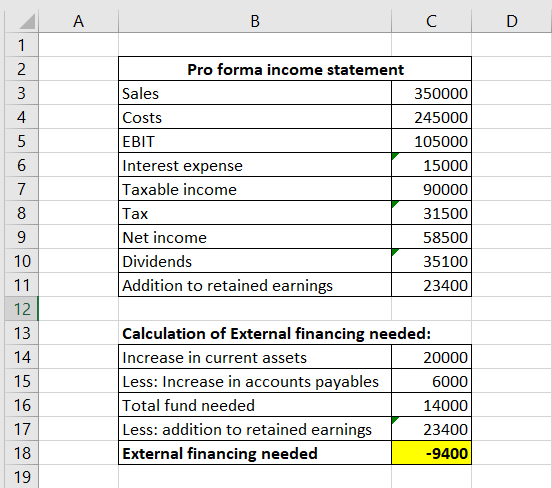Screen dimensions: 552x488
Task: Select the value 6000 cell
Action: click(x=431, y=381)
